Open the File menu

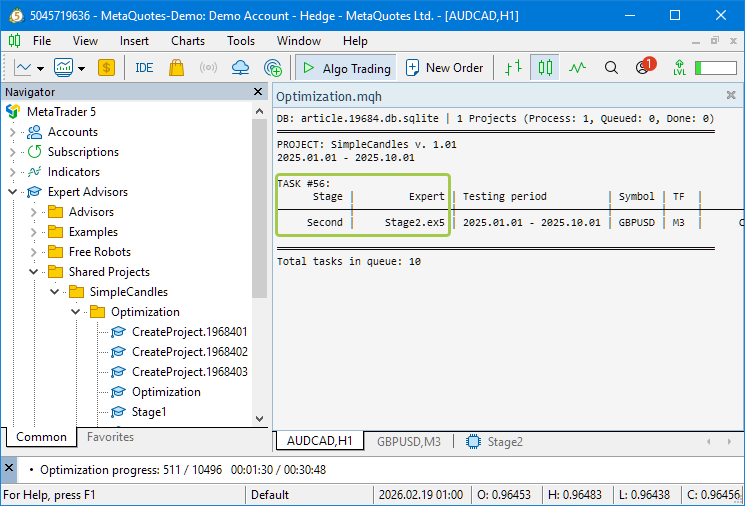[42, 41]
